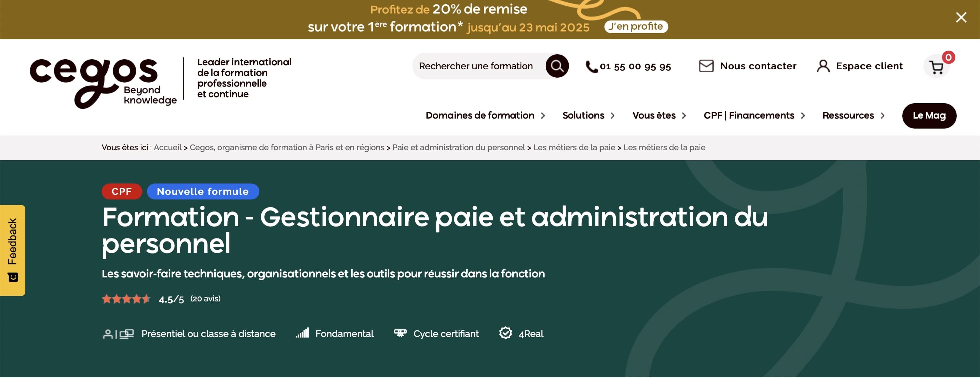The image size is (980, 379).
Task: Click the Formation Gestionnaire paie heading
Action: 434,230
